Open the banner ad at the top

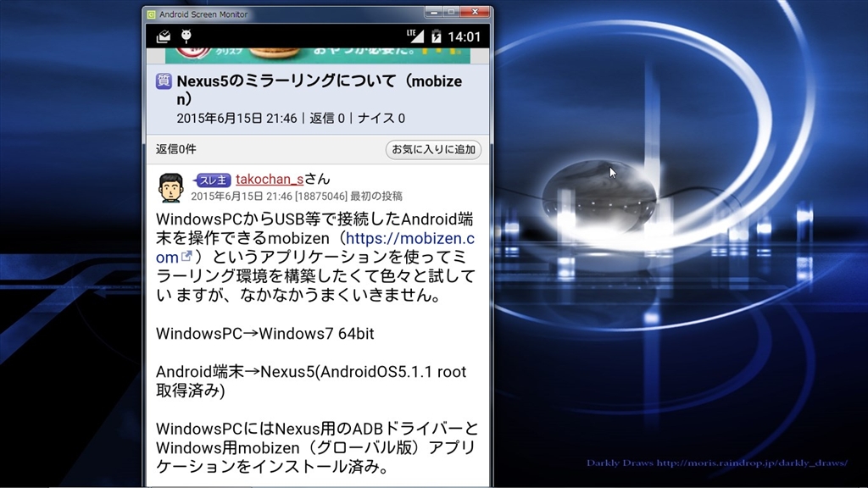318,55
